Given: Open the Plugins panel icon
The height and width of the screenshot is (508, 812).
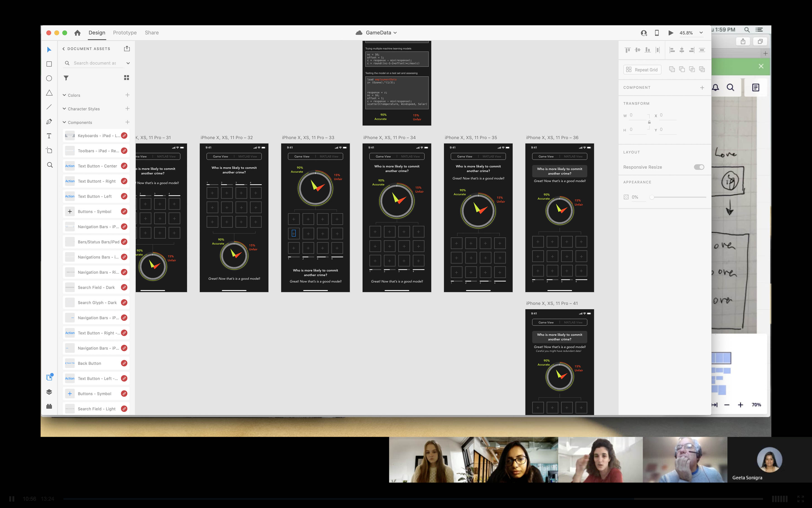Looking at the screenshot, I should coord(49,406).
